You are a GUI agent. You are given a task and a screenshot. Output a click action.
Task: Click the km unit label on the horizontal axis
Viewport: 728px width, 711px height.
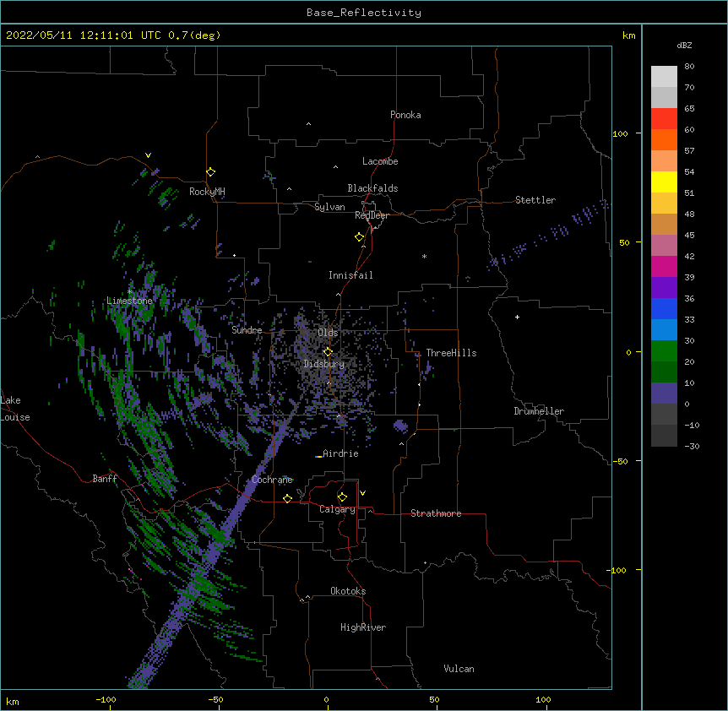click(12, 701)
